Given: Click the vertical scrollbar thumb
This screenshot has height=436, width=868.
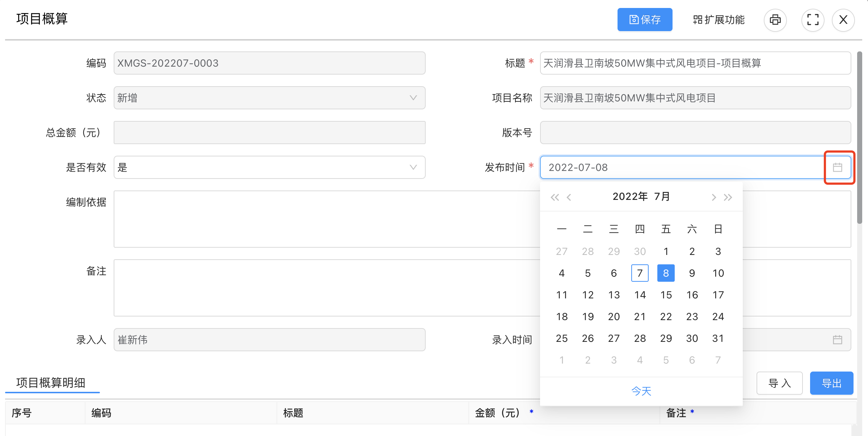Looking at the screenshot, I should (860, 138).
